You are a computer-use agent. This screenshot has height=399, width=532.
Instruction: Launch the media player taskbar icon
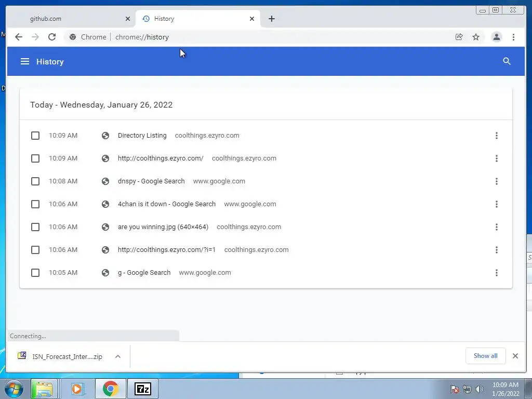click(77, 389)
